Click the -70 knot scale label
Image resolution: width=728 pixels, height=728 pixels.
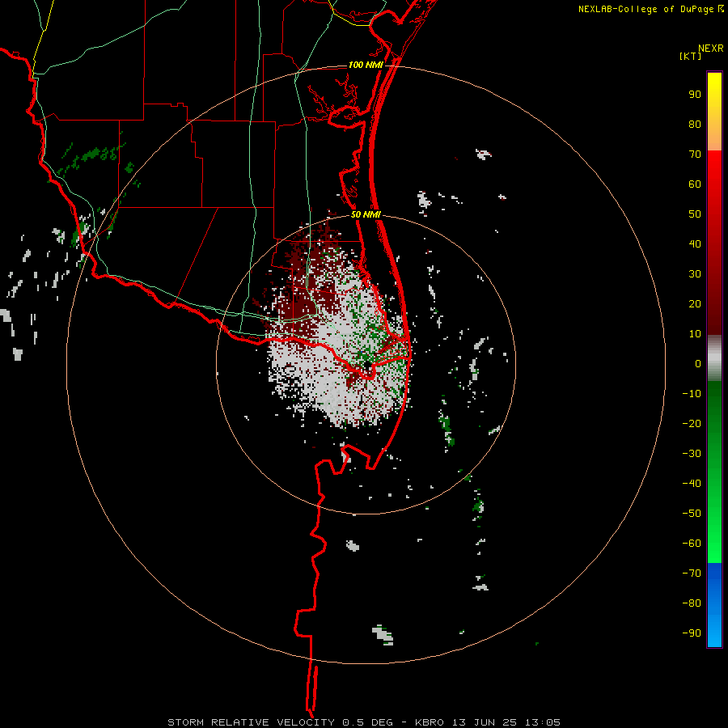692,573
